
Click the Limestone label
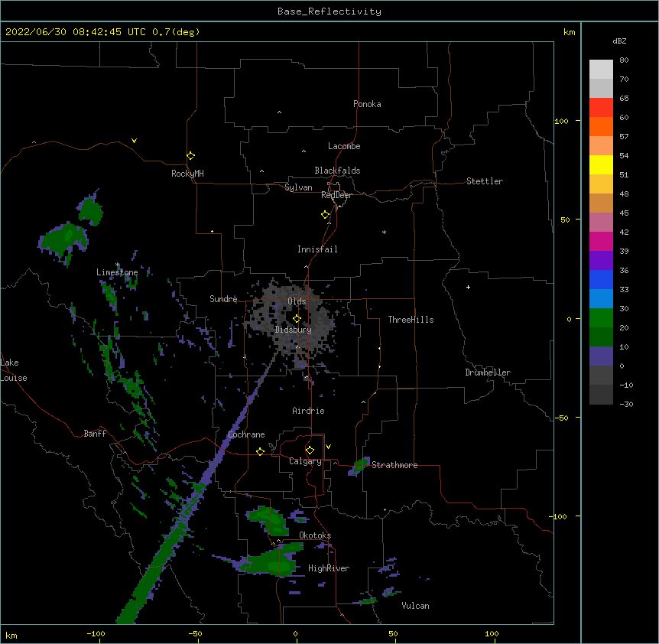[x=117, y=272]
